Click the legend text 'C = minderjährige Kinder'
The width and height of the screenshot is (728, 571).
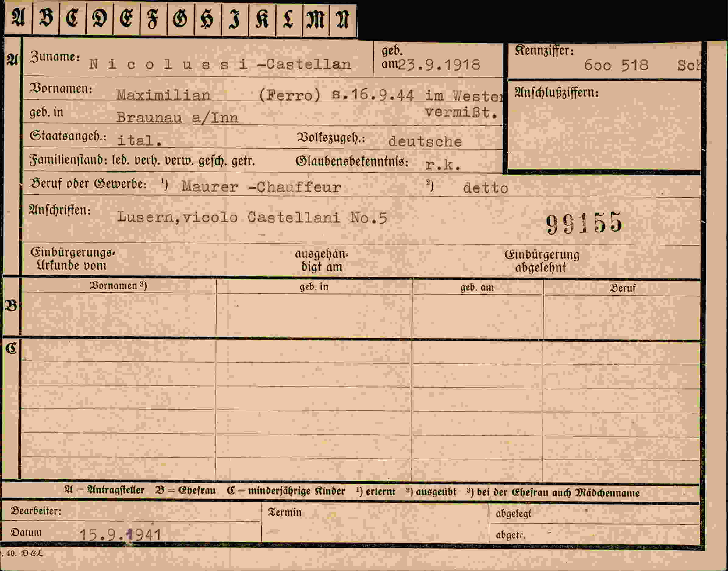286,491
